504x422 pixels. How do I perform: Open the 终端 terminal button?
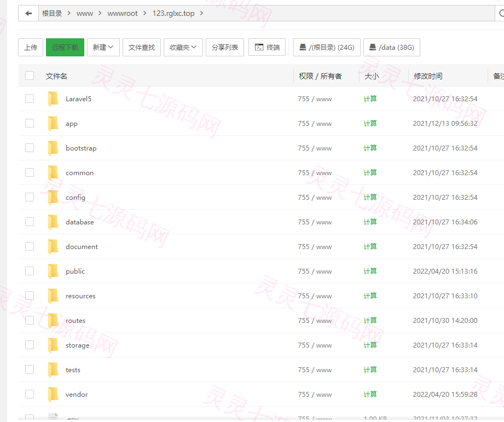[267, 47]
